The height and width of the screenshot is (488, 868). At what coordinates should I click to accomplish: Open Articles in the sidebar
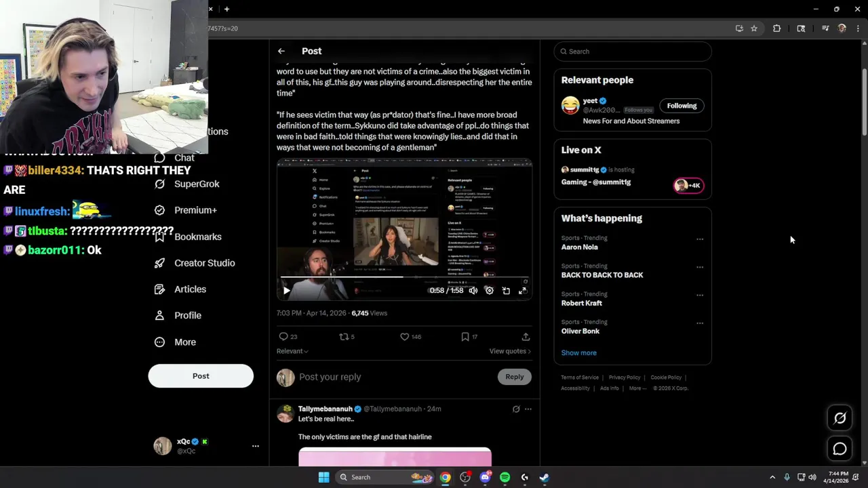(x=180, y=289)
